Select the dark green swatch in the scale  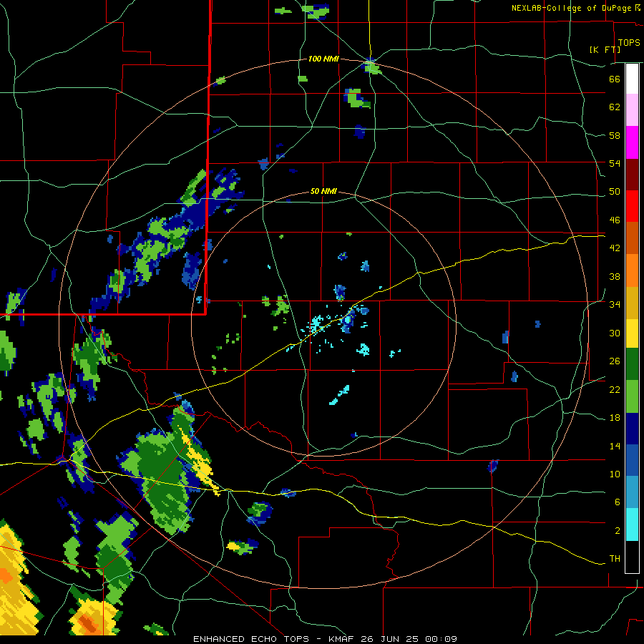(x=632, y=364)
